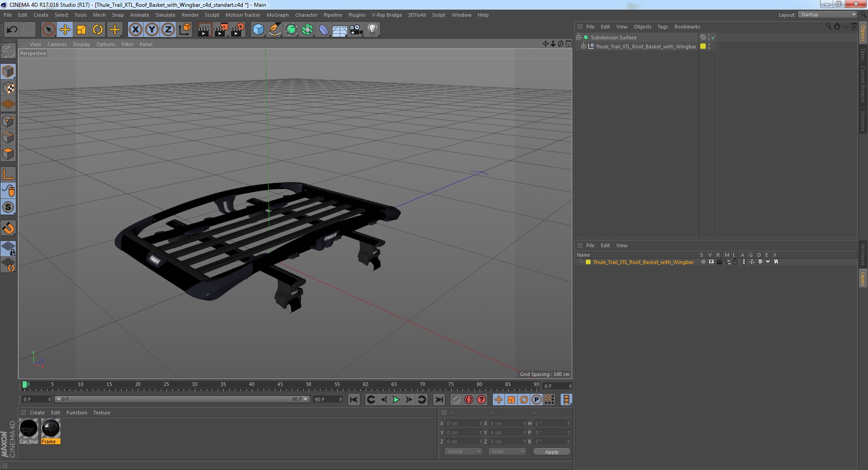Select the Rotate tool
The width and height of the screenshot is (868, 470).
click(x=98, y=30)
